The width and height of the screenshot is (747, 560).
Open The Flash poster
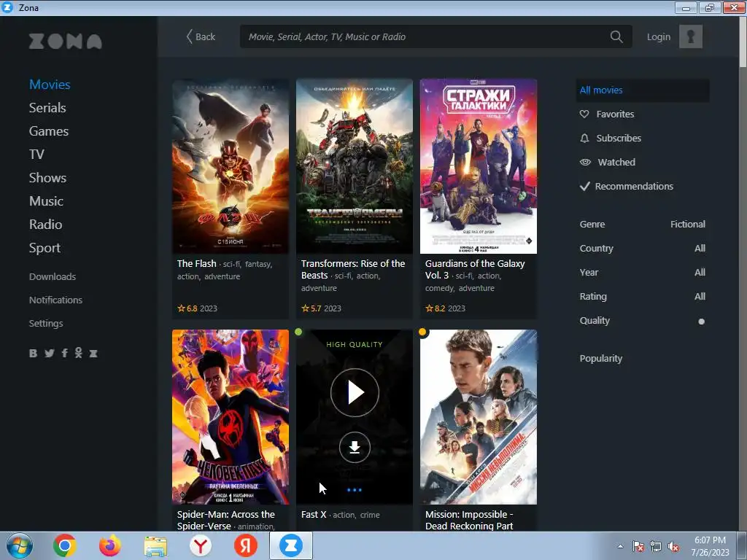231,166
